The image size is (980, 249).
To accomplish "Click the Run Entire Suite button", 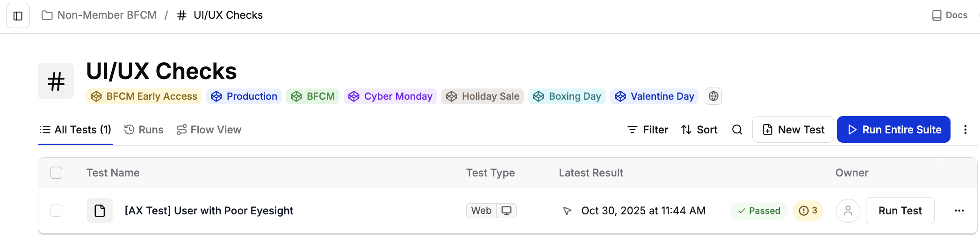I will coord(894,130).
